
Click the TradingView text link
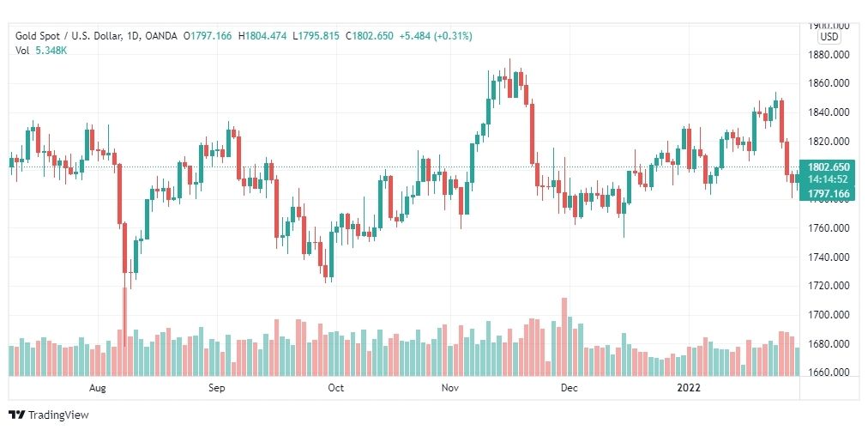pos(58,415)
